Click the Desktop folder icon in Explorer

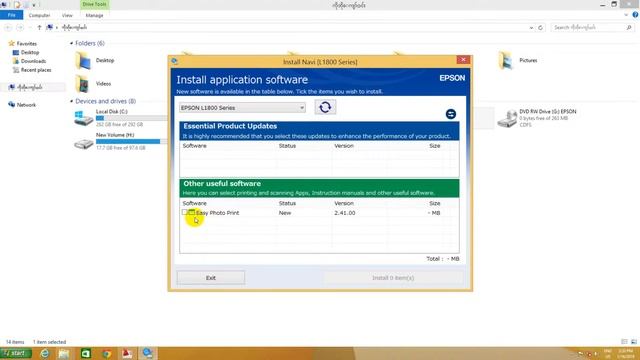(x=83, y=61)
